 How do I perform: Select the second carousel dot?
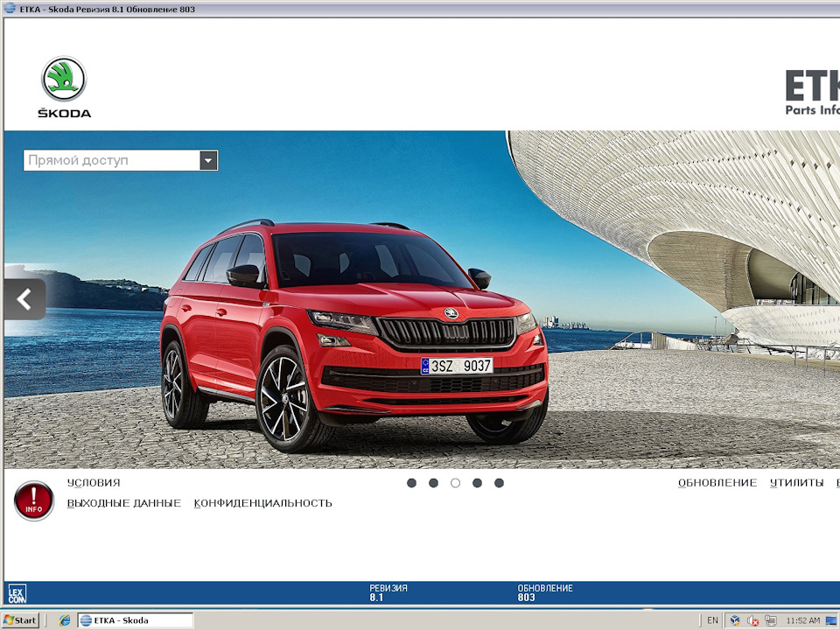pyautogui.click(x=433, y=483)
